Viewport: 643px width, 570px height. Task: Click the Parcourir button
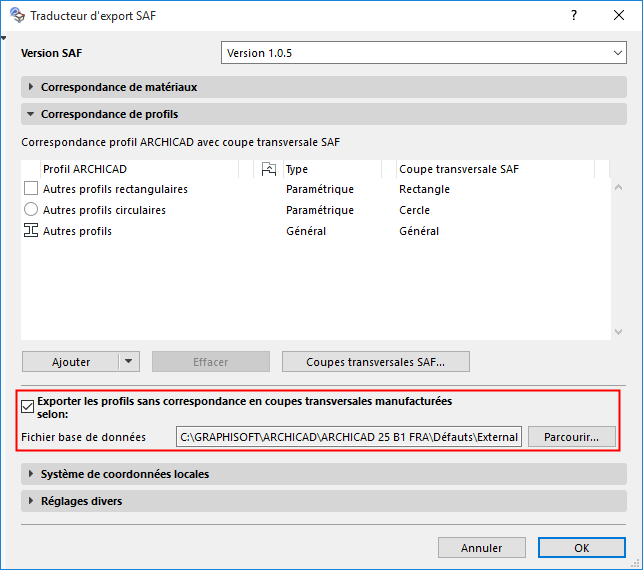pyautogui.click(x=571, y=437)
